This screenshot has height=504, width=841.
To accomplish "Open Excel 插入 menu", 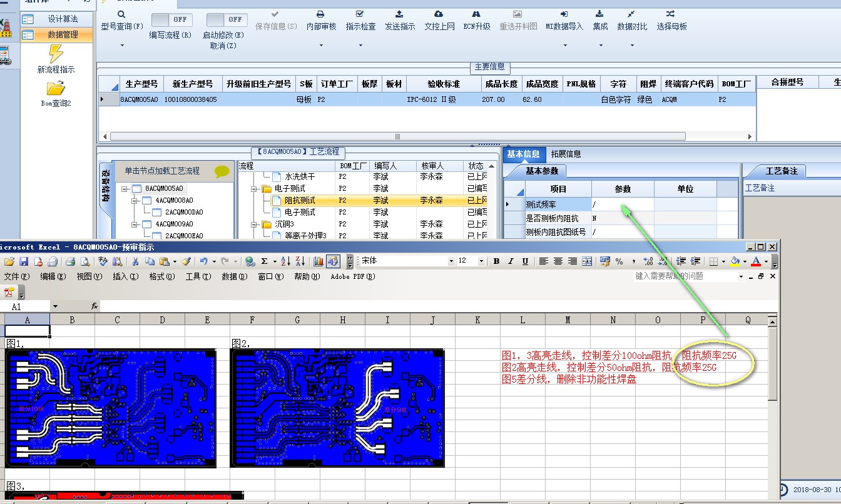I will coord(125,276).
